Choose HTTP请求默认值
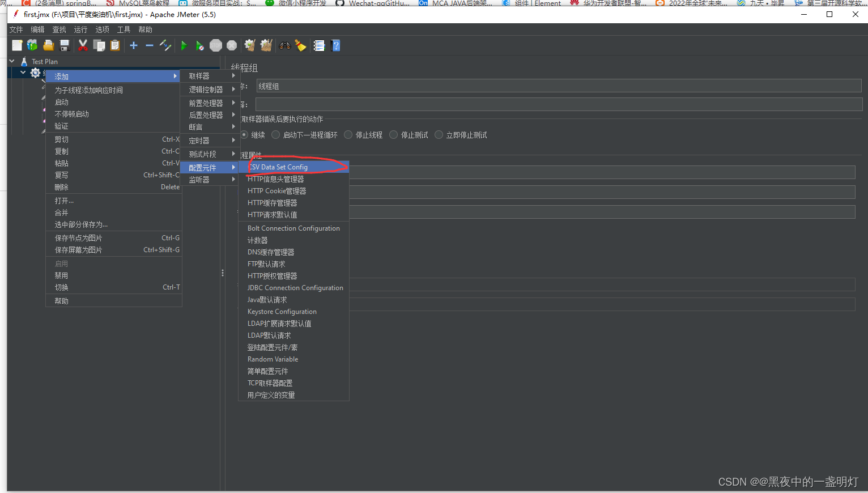This screenshot has width=868, height=493. 293,215
